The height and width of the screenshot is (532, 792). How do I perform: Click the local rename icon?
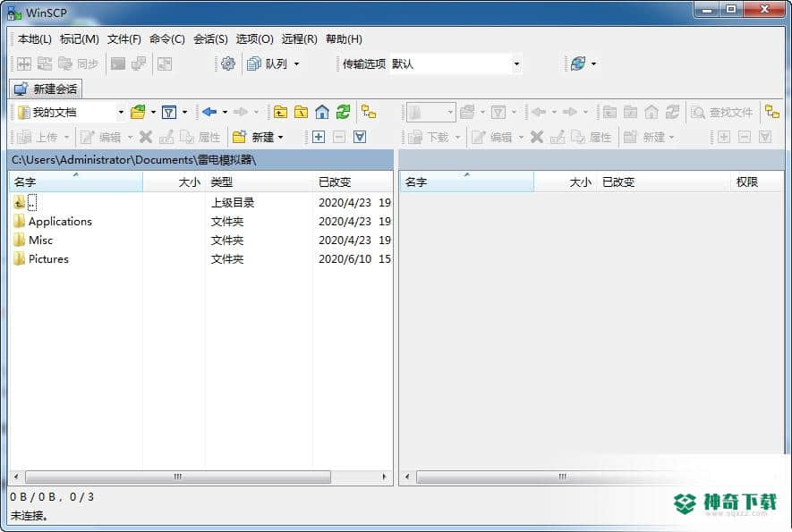click(166, 137)
